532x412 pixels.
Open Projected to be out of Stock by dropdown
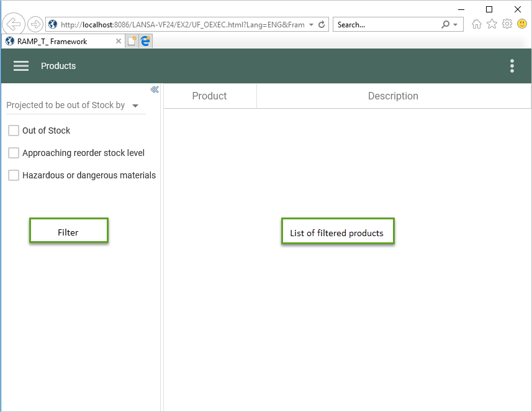coord(76,105)
